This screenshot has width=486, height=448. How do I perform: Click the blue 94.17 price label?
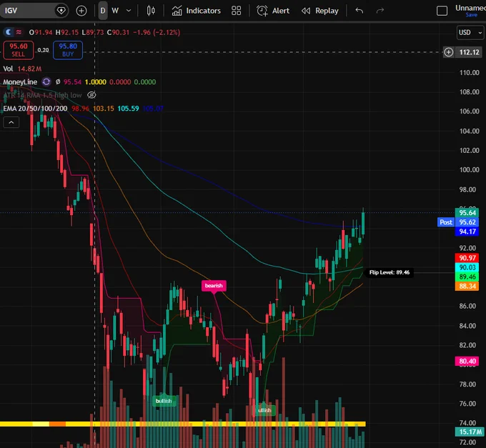[467, 232]
